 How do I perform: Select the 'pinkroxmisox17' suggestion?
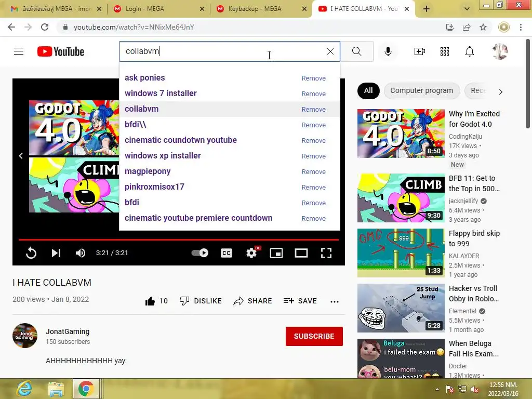coord(154,187)
